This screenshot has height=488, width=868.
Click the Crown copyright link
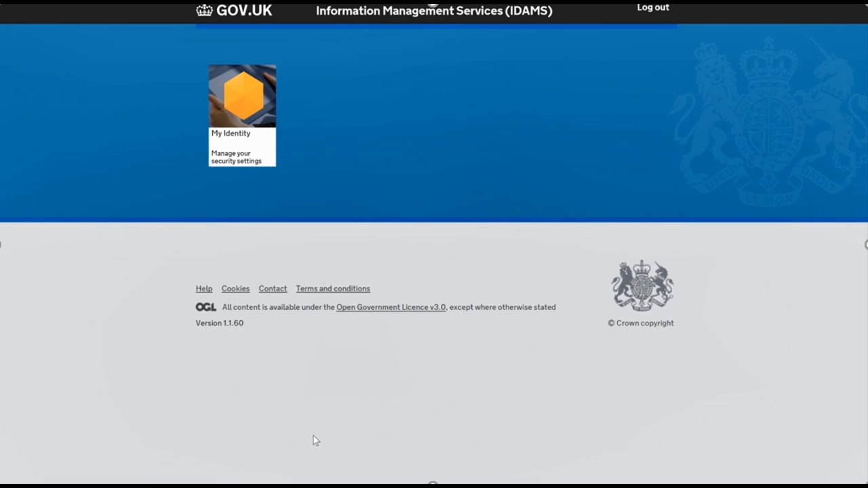(641, 323)
